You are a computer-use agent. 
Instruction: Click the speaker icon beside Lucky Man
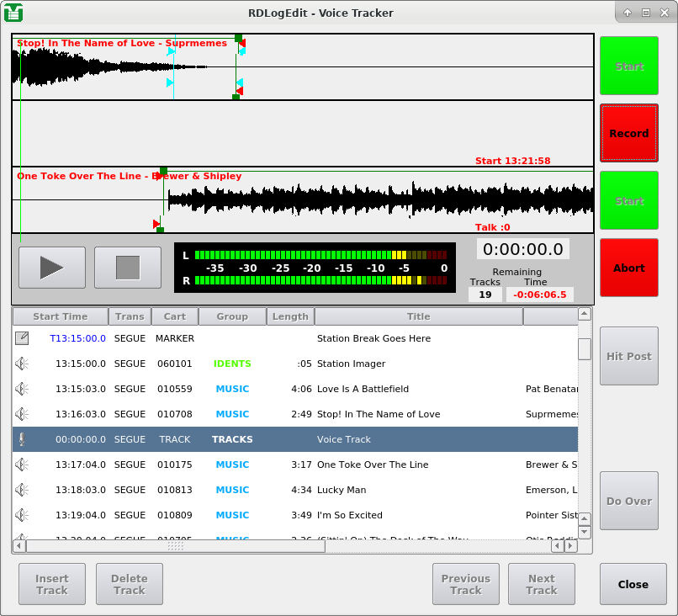point(22,490)
